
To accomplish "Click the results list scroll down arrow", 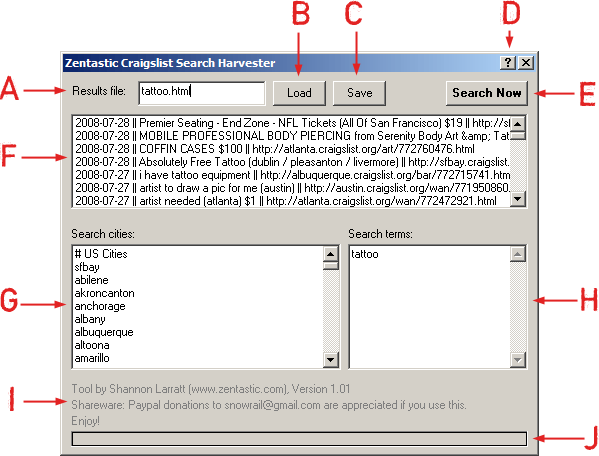I will pyautogui.click(x=518, y=199).
